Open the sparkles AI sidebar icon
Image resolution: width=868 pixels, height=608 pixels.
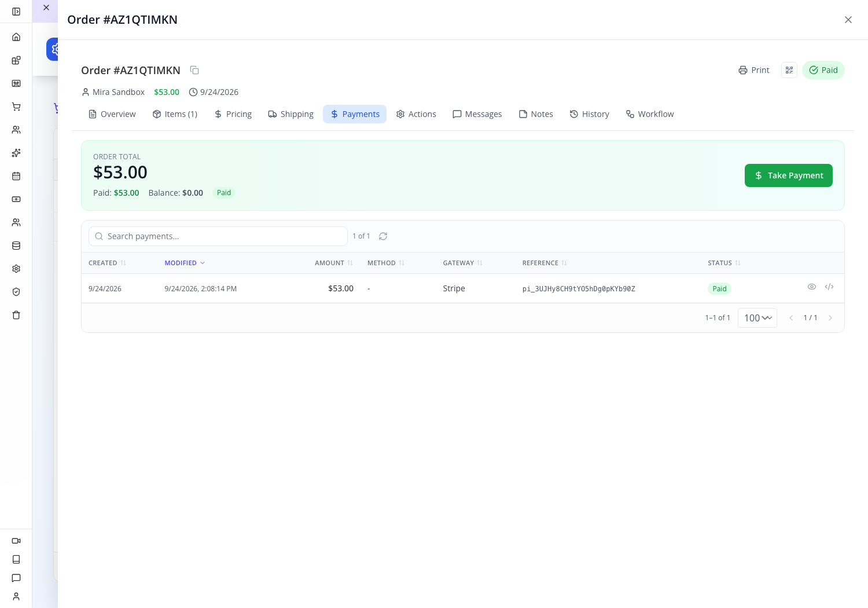16,153
